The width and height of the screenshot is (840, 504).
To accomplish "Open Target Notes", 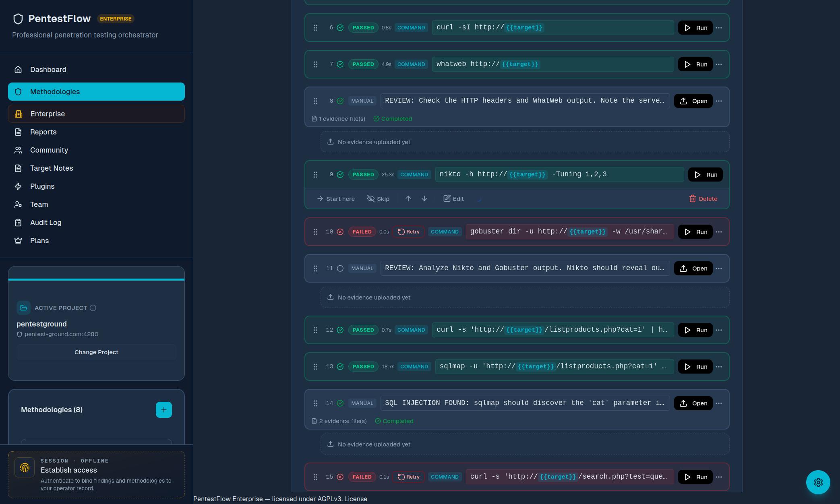I will coord(96,168).
